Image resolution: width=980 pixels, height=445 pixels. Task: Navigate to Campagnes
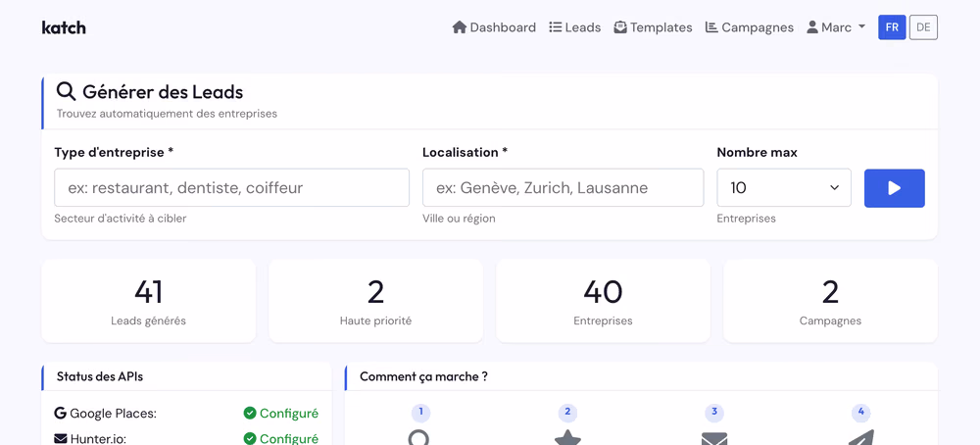click(x=750, y=27)
